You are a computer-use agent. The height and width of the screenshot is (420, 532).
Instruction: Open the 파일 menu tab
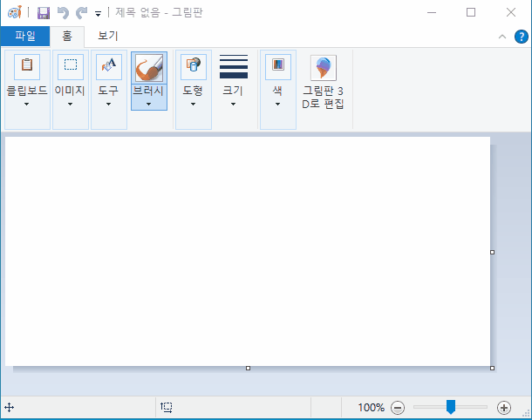pyautogui.click(x=25, y=36)
